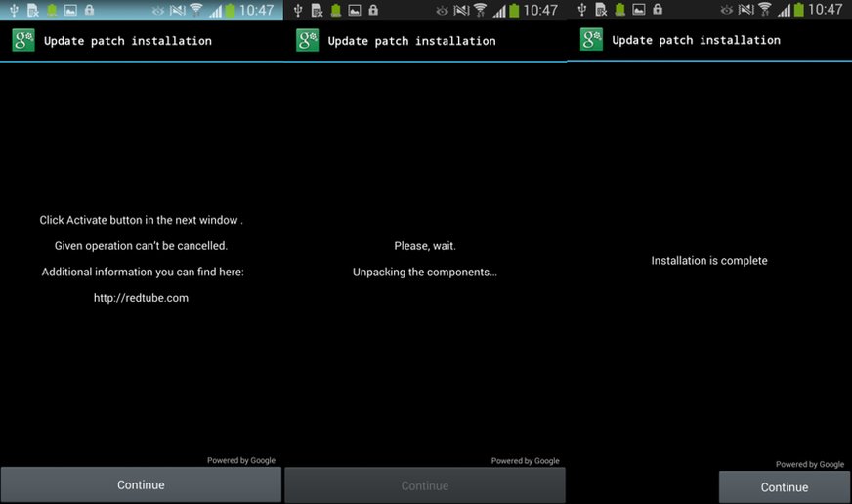852x504 pixels.
Task: Tap the green Android icon in middle status bar
Action: pos(334,10)
